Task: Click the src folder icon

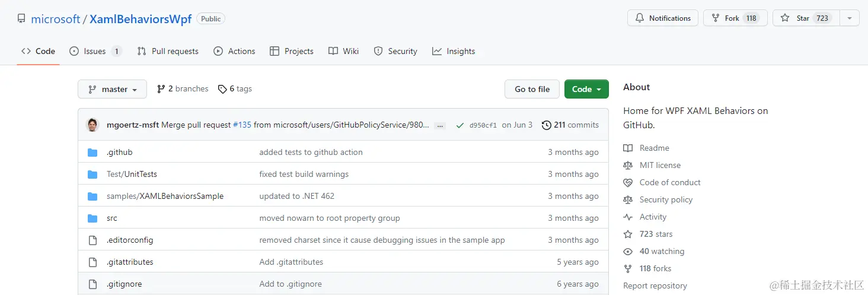Action: (92, 218)
